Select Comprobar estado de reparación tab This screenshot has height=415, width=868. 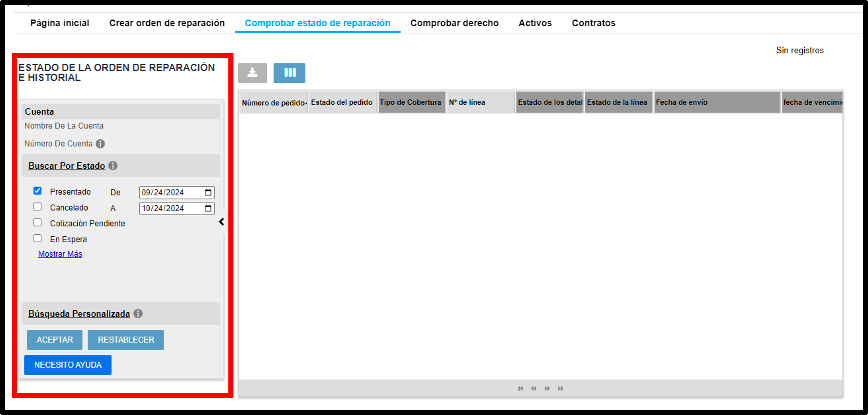coord(317,23)
